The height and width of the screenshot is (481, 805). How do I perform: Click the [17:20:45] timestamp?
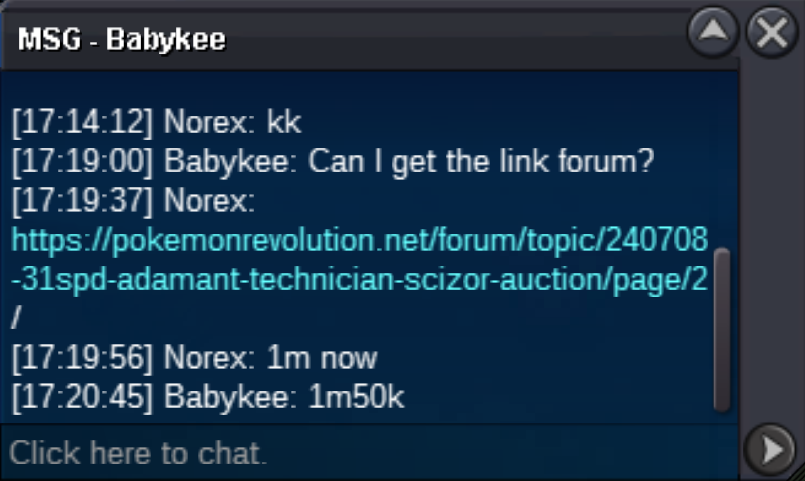pos(82,397)
